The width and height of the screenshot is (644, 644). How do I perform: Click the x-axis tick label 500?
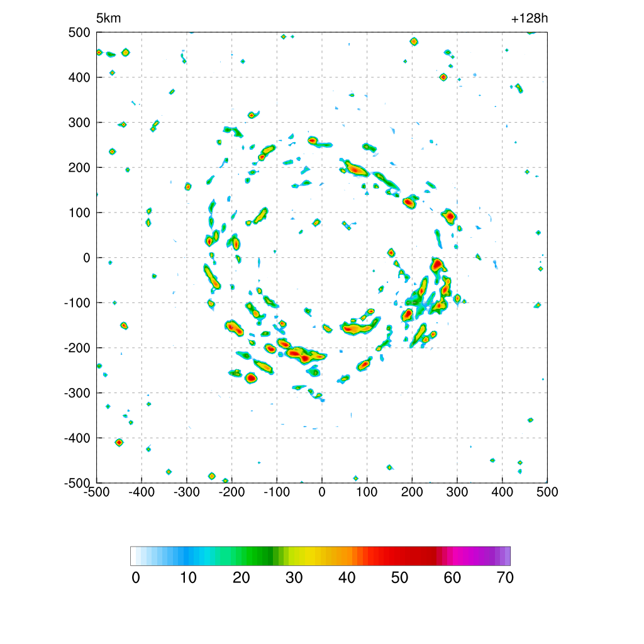click(x=547, y=492)
